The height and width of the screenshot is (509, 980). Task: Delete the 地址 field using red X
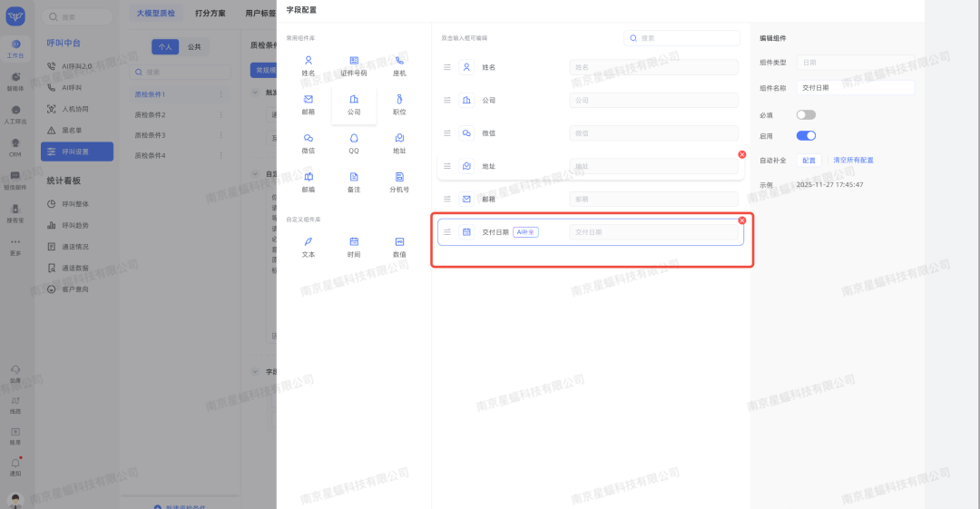[x=742, y=155]
